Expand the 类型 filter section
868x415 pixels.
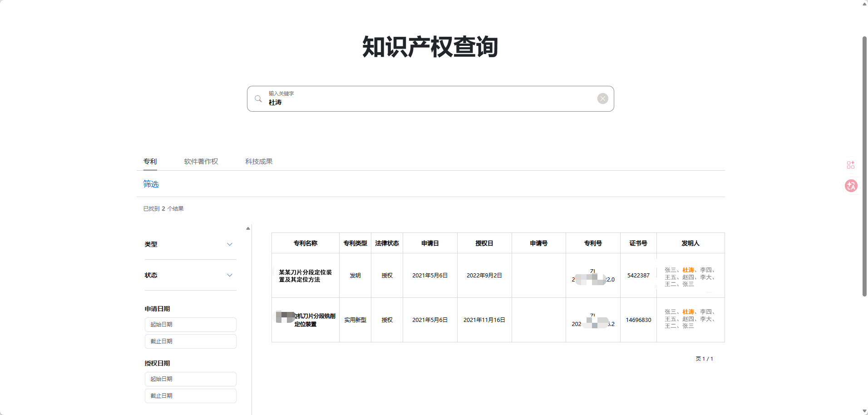pyautogui.click(x=190, y=244)
